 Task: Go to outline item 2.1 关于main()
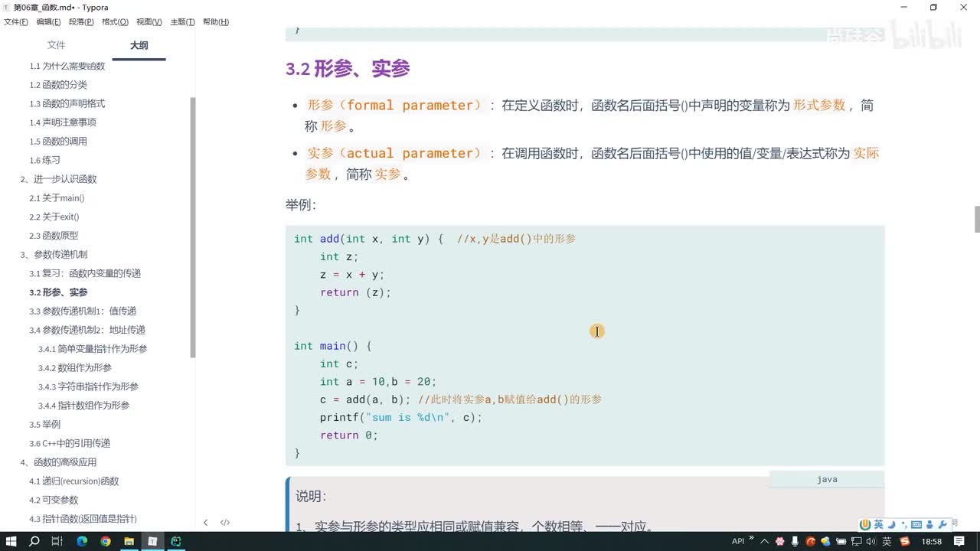(x=57, y=197)
